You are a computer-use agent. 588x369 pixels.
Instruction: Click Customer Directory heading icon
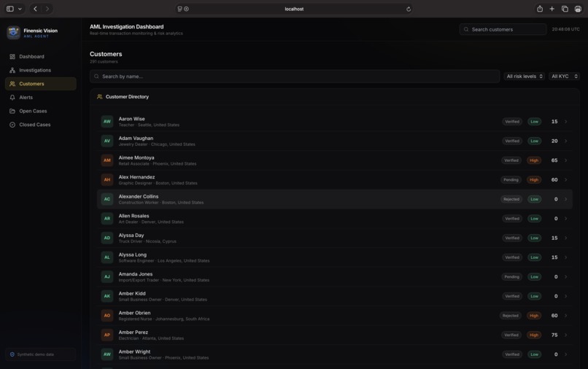[x=99, y=97]
